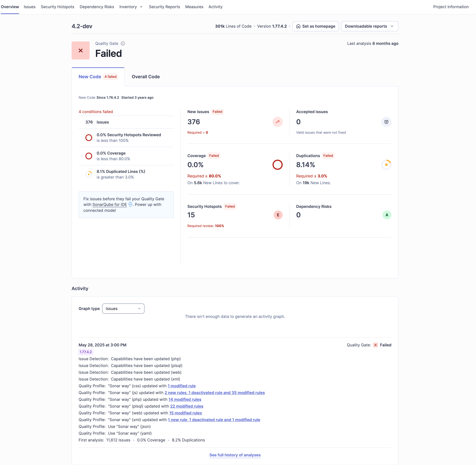
Task: Click the Accepted issues clock icon
Action: pyautogui.click(x=386, y=122)
